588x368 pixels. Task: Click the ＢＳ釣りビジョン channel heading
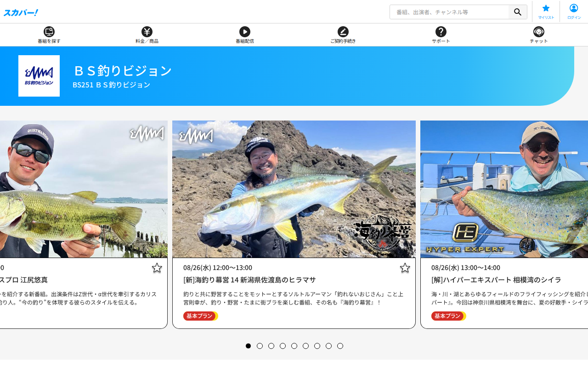tap(122, 71)
